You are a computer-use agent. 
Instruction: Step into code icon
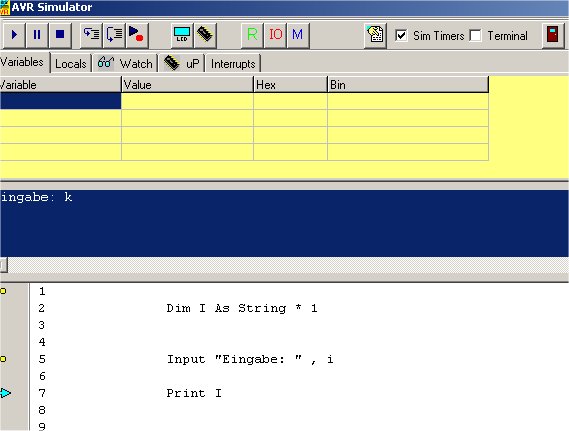91,35
